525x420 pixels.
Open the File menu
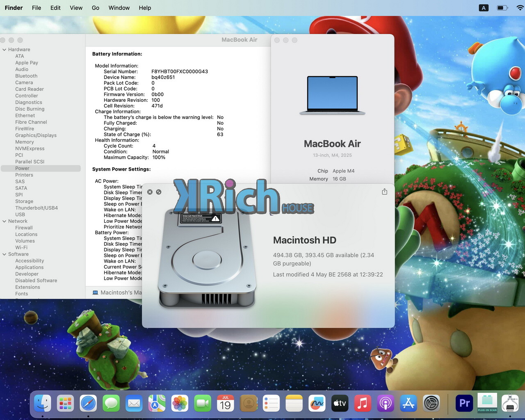coord(37,8)
